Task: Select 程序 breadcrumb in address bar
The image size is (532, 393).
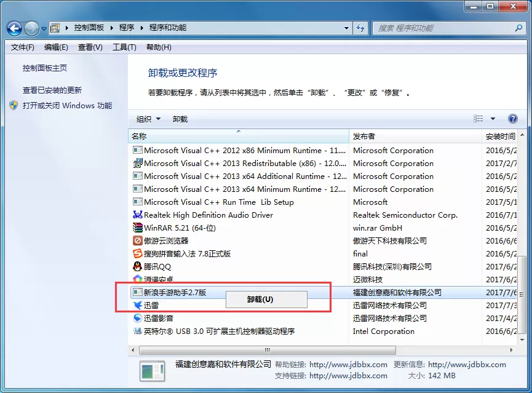Action: (127, 28)
